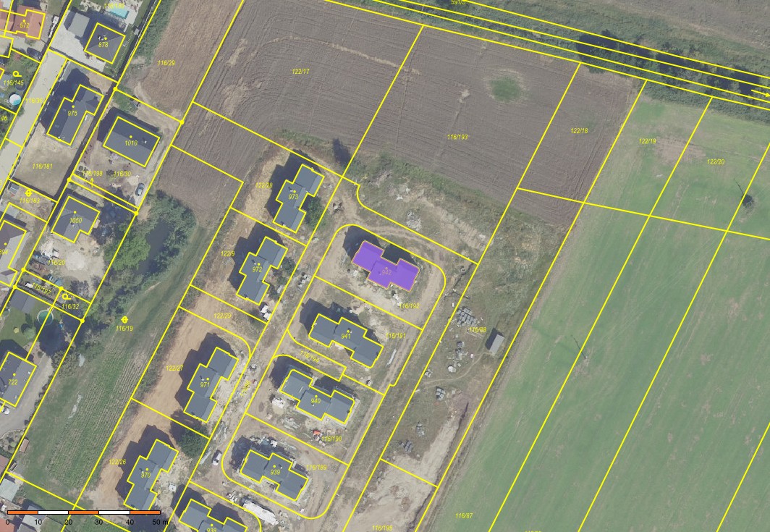
Task: Click parcel label 122/20
Action: (715, 161)
